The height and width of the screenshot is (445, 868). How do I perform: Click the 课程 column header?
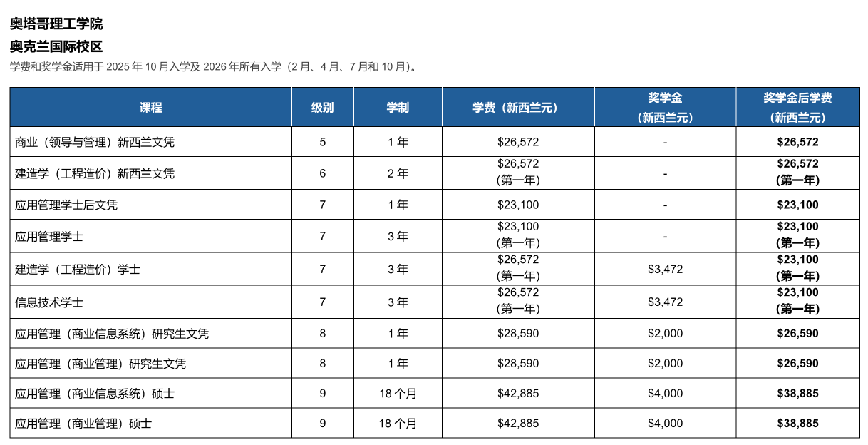150,107
